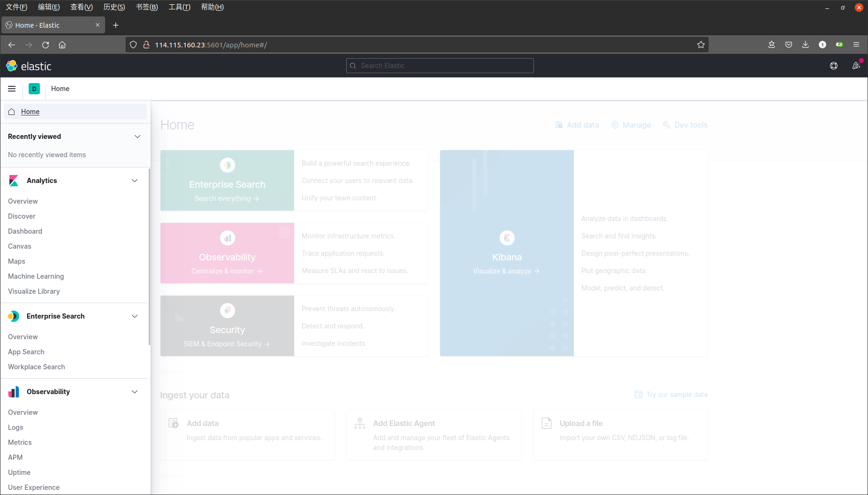This screenshot has height=495, width=868.
Task: Click the Elastic logo in the header
Action: click(x=29, y=66)
